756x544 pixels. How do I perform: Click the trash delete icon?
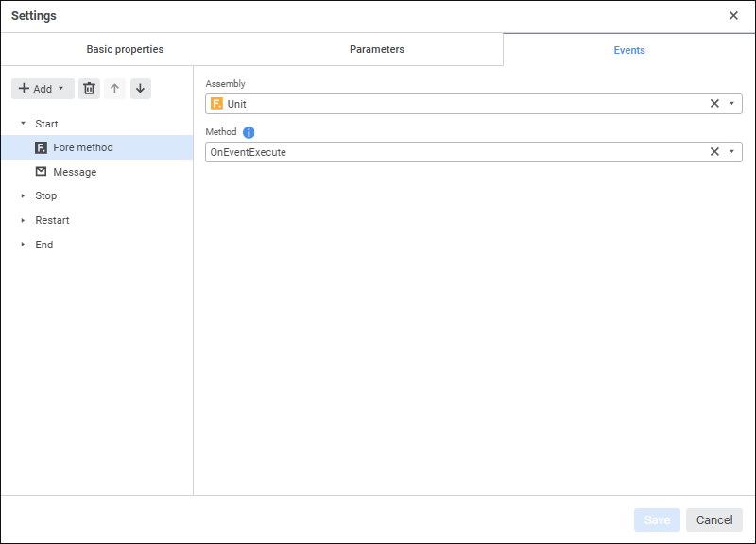[x=89, y=89]
